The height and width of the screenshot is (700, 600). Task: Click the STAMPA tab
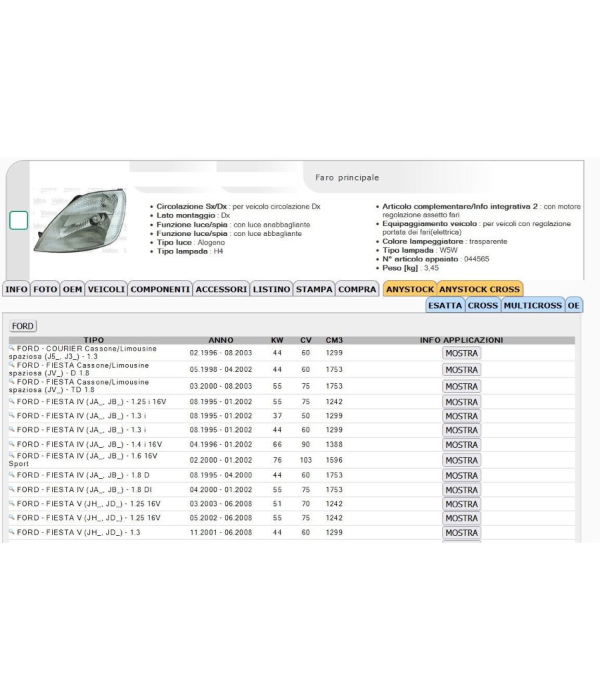tap(314, 289)
